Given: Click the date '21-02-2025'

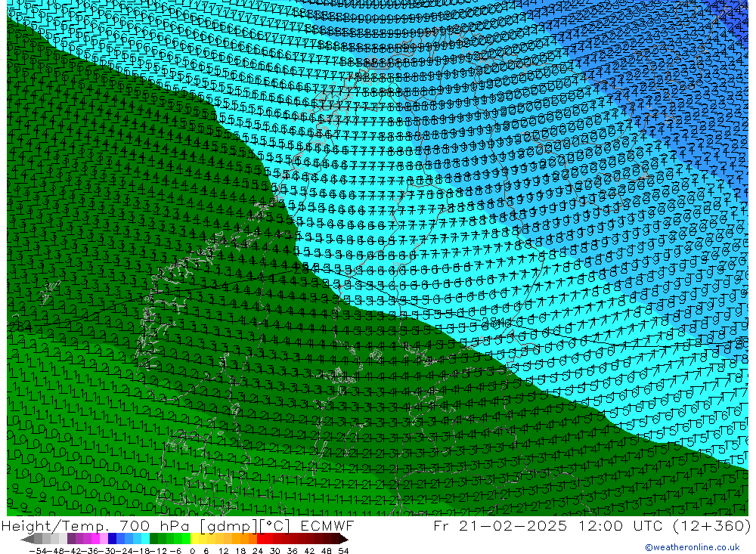Looking at the screenshot, I should click(512, 525).
